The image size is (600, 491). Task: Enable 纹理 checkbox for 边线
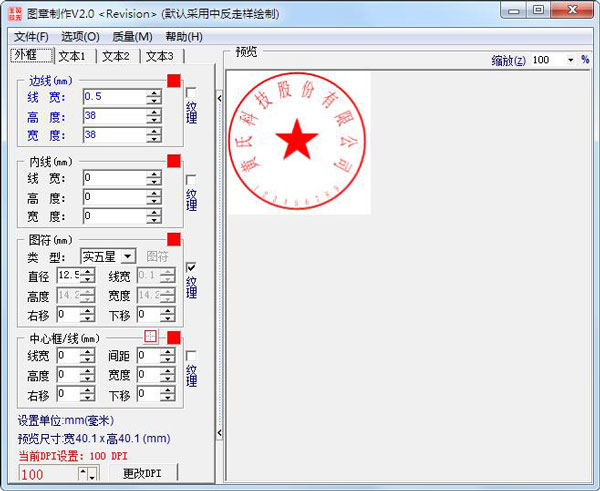point(191,93)
